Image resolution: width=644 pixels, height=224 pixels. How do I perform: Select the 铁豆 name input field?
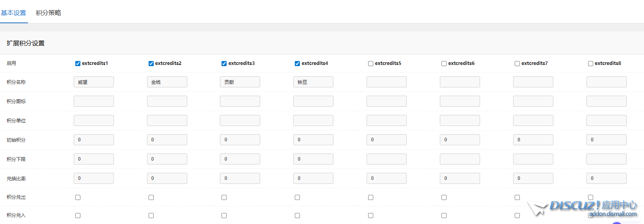point(313,82)
